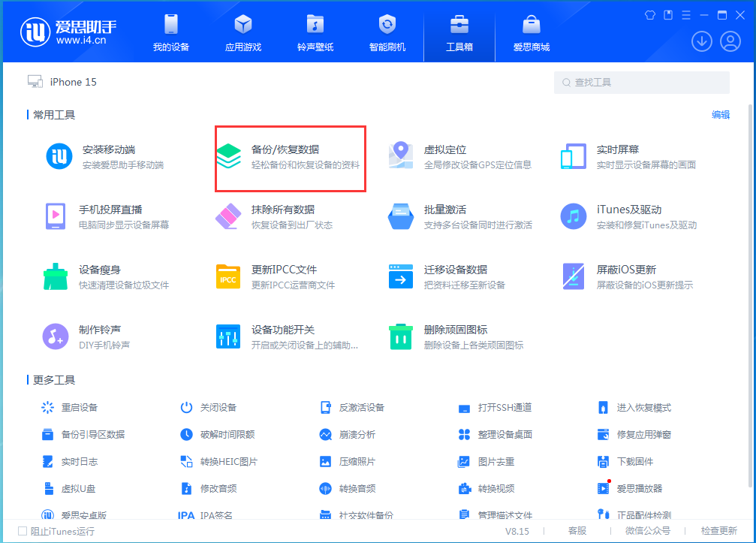
Task: Open 客服 customer service
Action: point(577,530)
